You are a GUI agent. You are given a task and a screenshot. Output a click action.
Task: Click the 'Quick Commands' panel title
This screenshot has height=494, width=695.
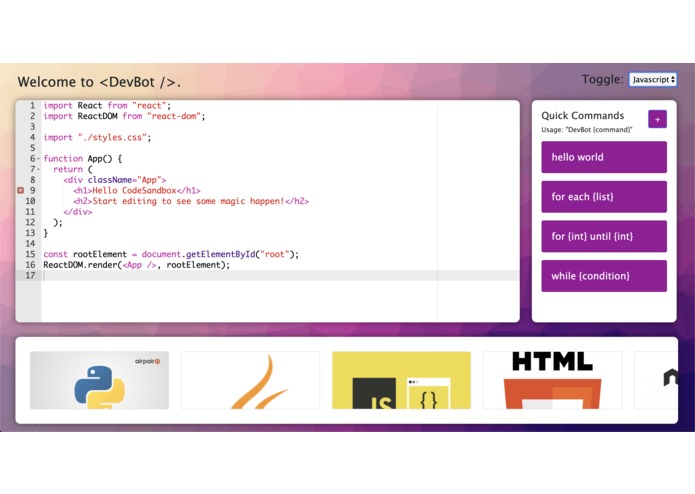pyautogui.click(x=582, y=116)
